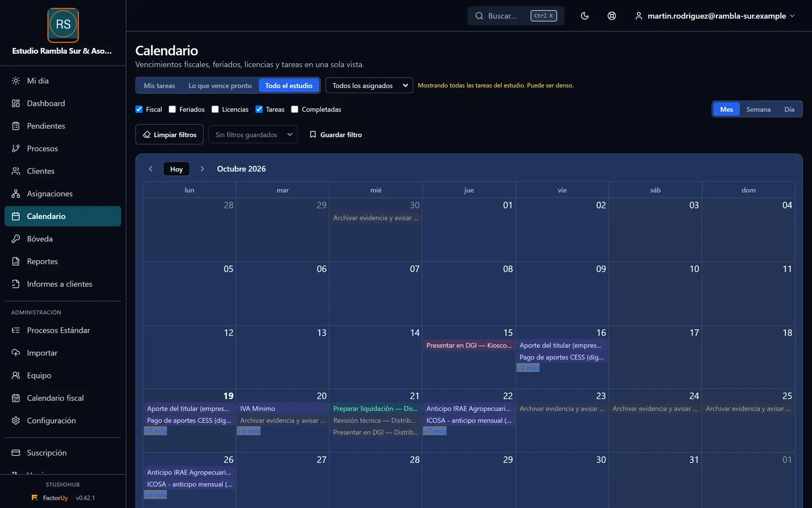Open Calendario fiscal

pyautogui.click(x=63, y=398)
